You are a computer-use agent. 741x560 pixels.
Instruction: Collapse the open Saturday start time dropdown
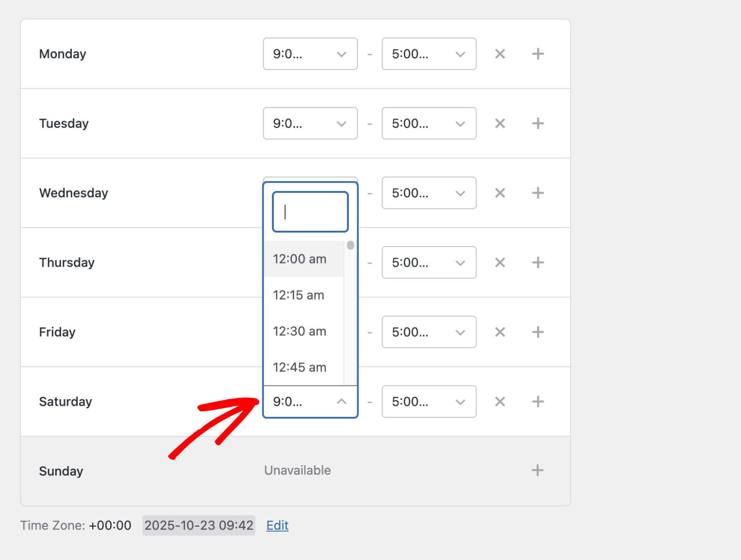click(x=310, y=402)
